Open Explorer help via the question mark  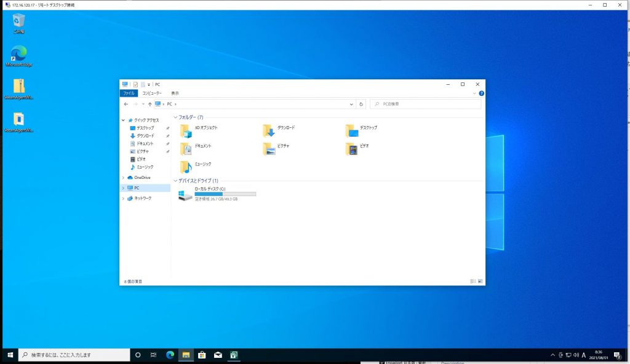pyautogui.click(x=481, y=93)
